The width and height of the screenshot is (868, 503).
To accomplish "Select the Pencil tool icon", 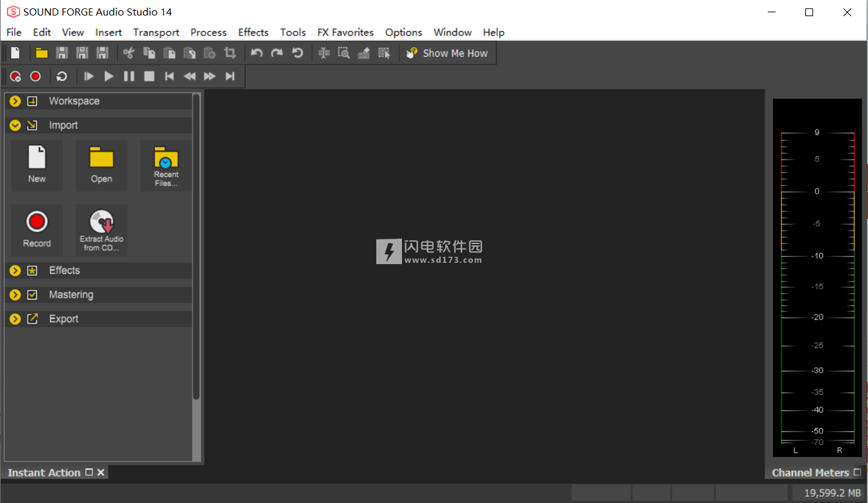I will point(364,53).
